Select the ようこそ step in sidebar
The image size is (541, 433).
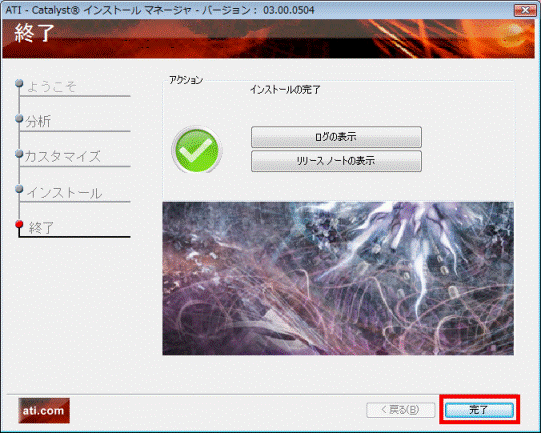point(51,86)
